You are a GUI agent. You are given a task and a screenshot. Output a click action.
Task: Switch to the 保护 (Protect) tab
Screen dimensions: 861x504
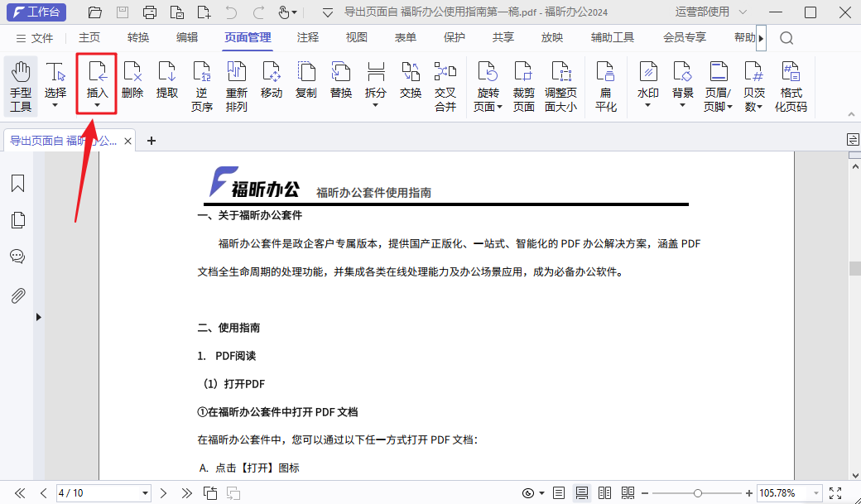[455, 37]
